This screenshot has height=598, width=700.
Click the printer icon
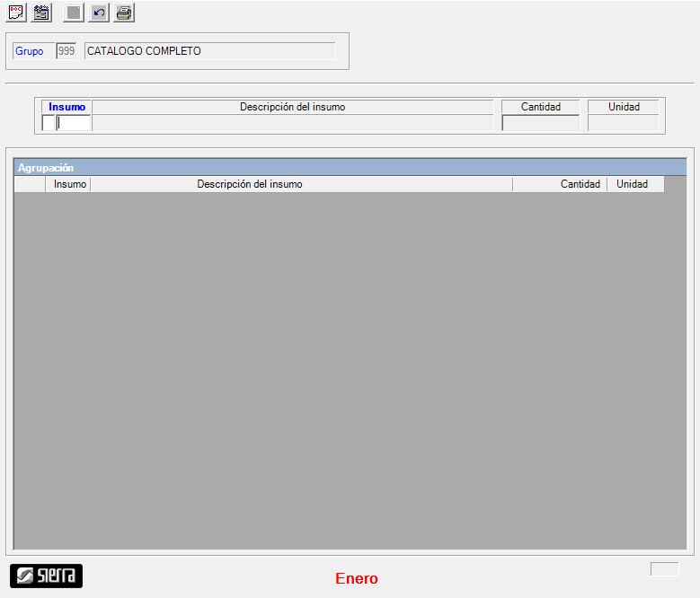124,13
